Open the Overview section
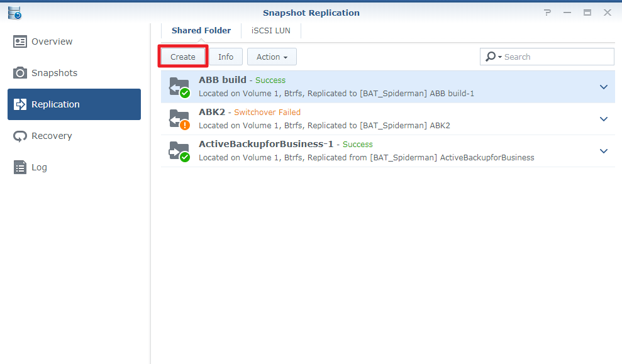The image size is (622, 364). pos(74,41)
